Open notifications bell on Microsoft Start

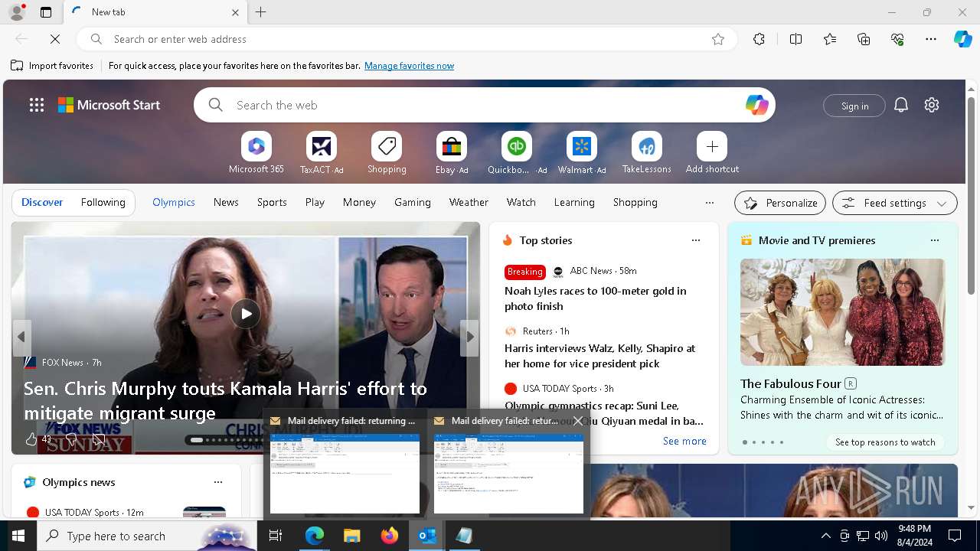pos(901,105)
